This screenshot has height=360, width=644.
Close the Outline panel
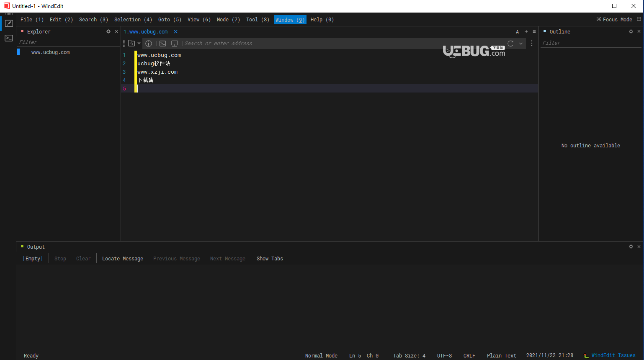point(639,31)
